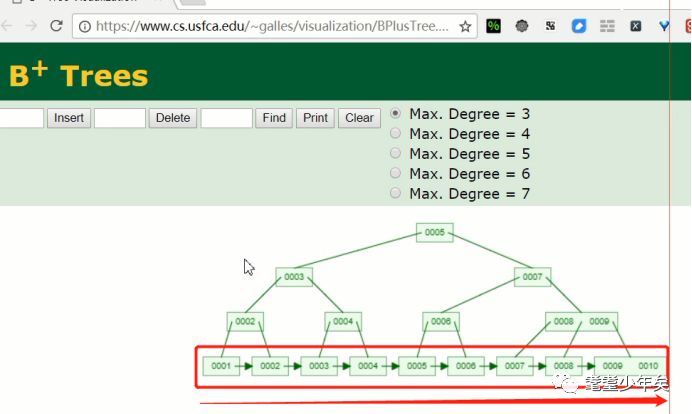
Task: View site information icon in address bar
Action: point(85,26)
